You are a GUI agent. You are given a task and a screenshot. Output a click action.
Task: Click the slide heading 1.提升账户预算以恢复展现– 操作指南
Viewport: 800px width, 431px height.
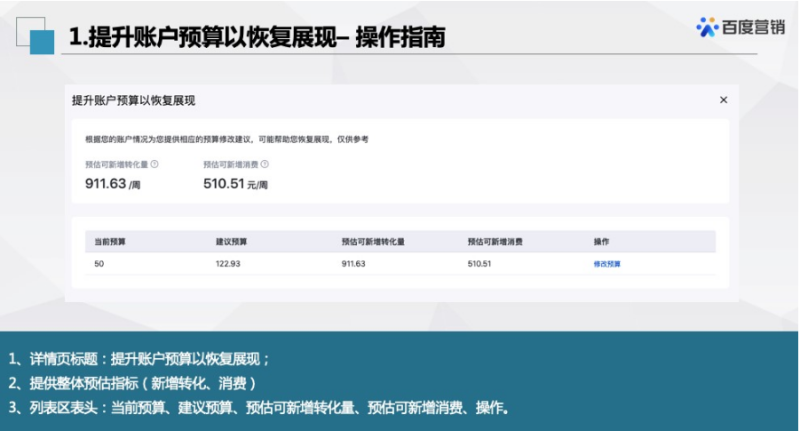(257, 37)
